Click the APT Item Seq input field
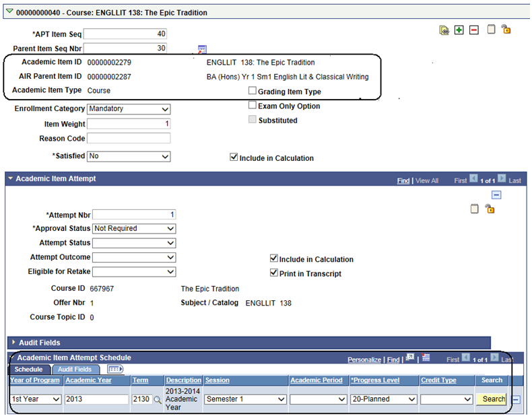Image resolution: width=532 pixels, height=418 pixels. [x=125, y=34]
